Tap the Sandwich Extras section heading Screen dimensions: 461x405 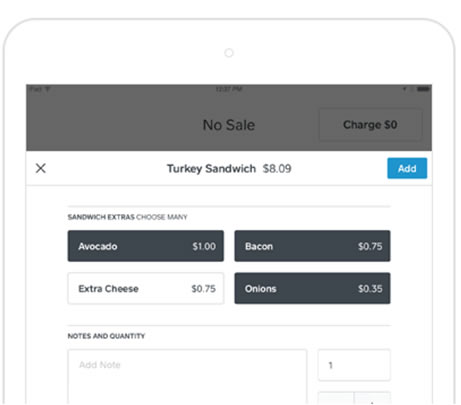127,217
